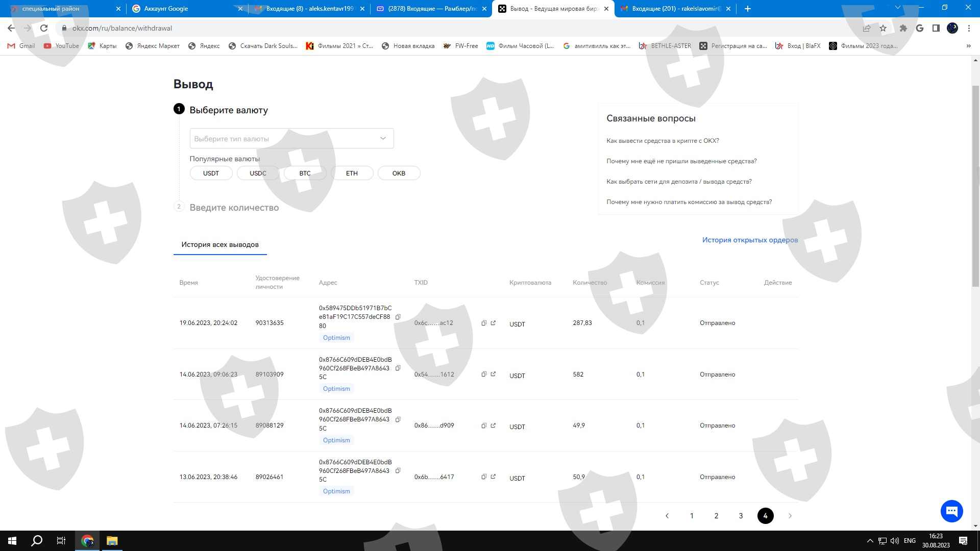Select the USDT popular currency
The height and width of the screenshot is (551, 980).
[x=211, y=173]
